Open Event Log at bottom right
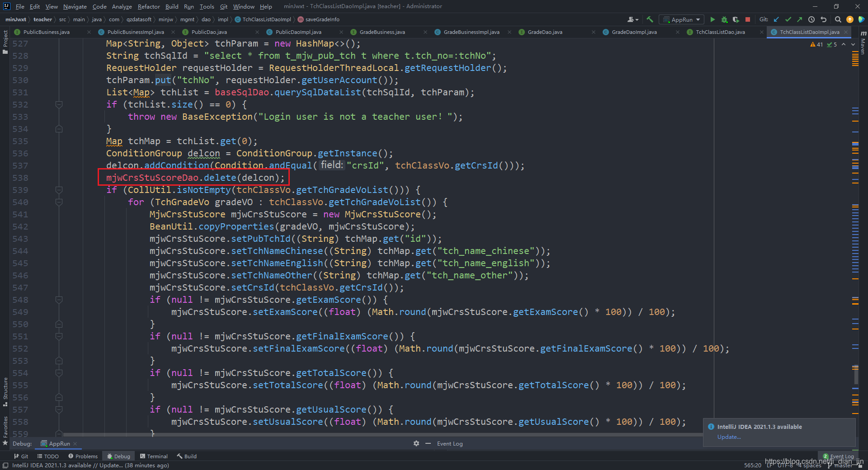The image size is (868, 470). tap(839, 456)
